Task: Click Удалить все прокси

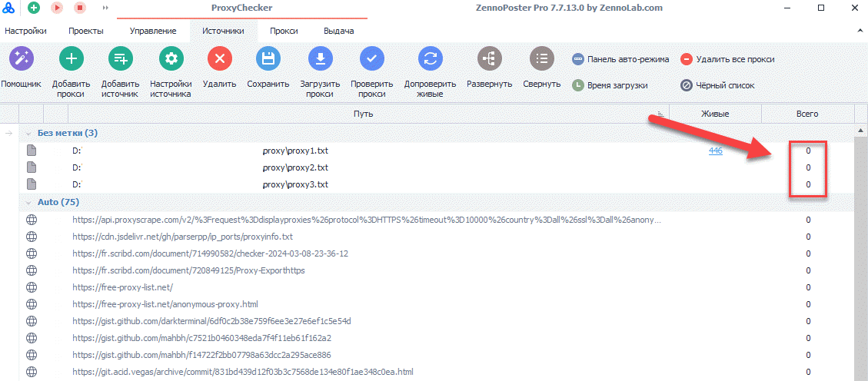Action: tap(727, 59)
